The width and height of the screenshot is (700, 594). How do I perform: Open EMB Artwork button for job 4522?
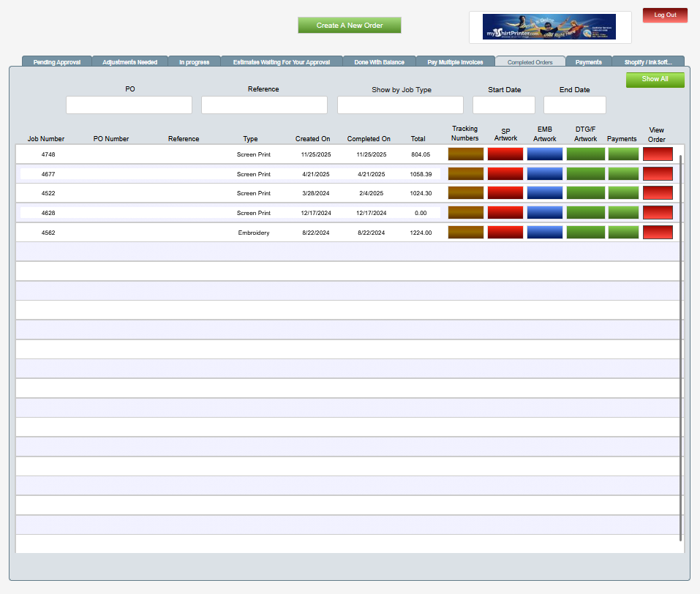point(545,193)
